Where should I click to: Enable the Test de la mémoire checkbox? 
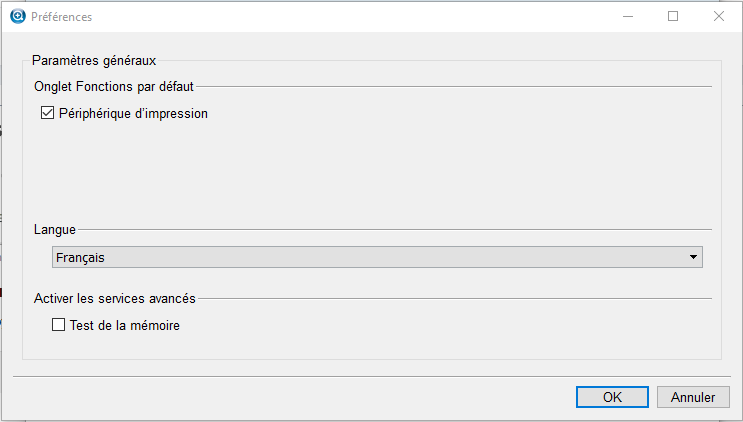(58, 325)
